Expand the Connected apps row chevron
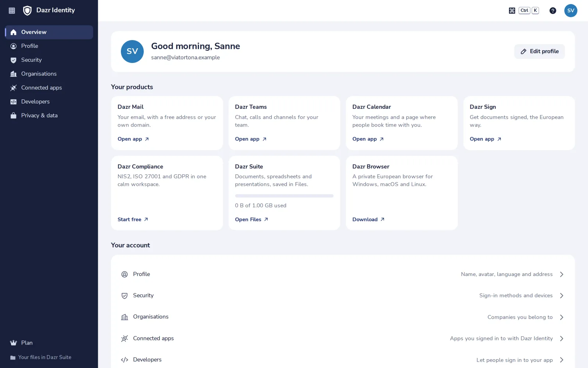588x368 pixels. [x=562, y=339]
